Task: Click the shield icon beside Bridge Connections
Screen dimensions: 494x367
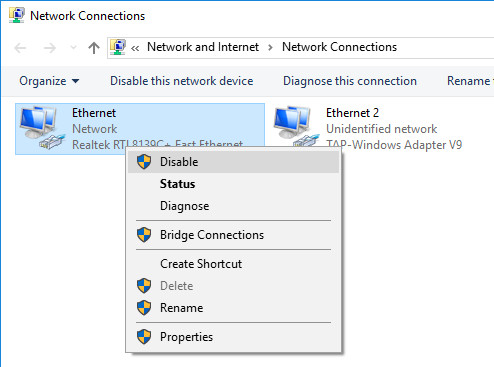Action: click(x=144, y=235)
